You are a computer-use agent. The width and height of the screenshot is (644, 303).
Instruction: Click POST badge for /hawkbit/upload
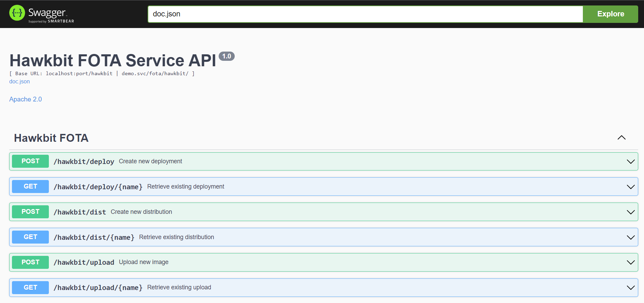coord(30,262)
